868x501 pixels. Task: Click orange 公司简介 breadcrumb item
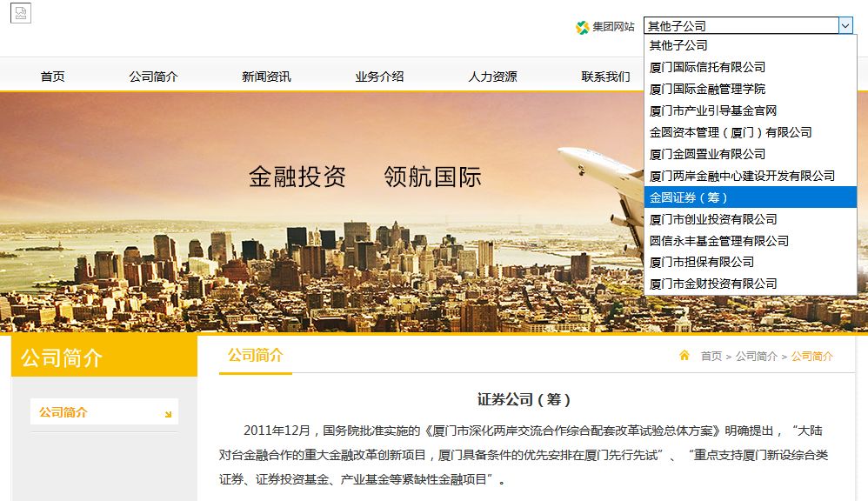click(812, 356)
